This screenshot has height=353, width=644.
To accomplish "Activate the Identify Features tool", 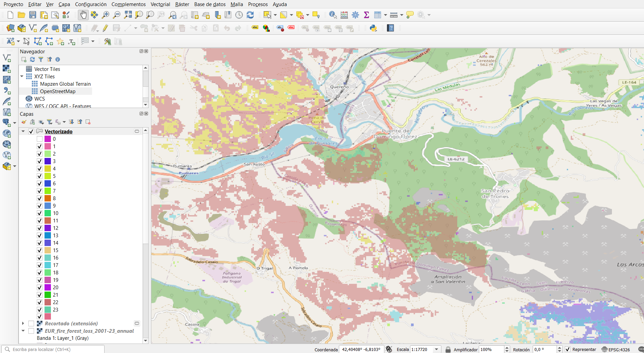I will (333, 15).
